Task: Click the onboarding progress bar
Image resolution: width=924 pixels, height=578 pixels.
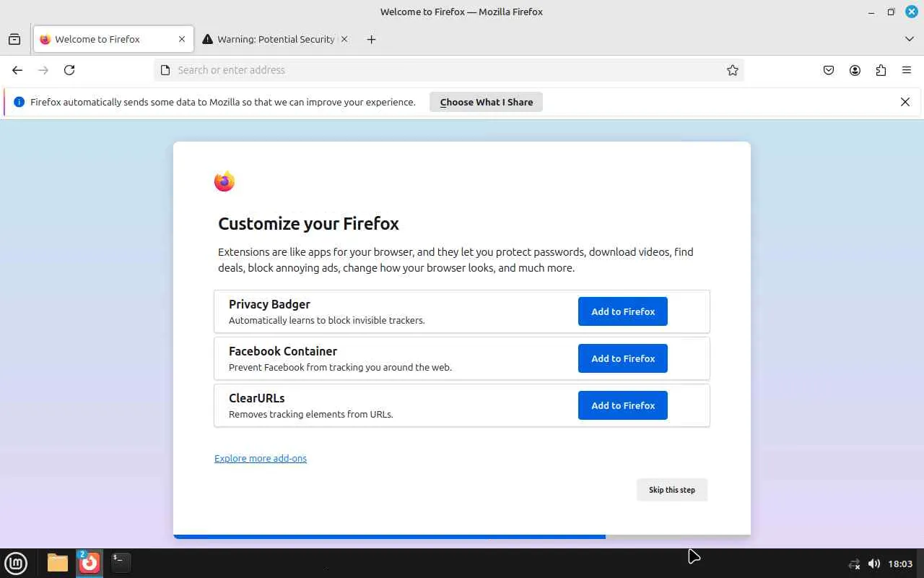Action: [x=462, y=537]
